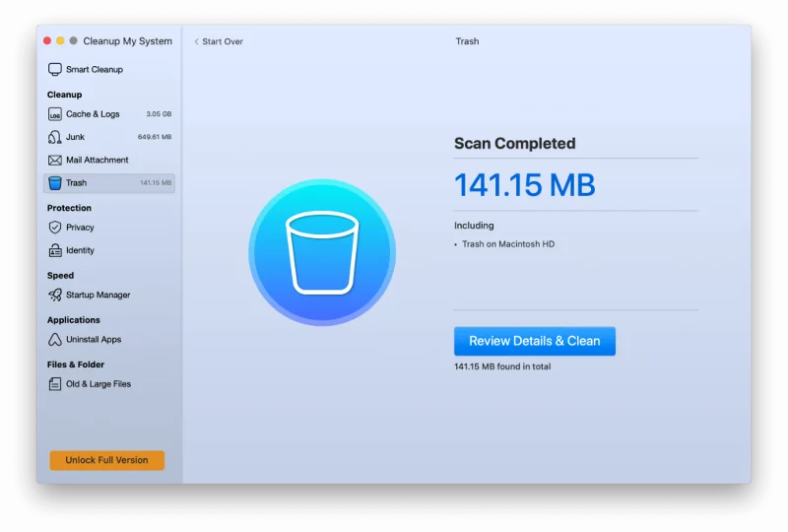This screenshot has height=532, width=788.
Task: Click the Applications section header
Action: pyautogui.click(x=73, y=320)
